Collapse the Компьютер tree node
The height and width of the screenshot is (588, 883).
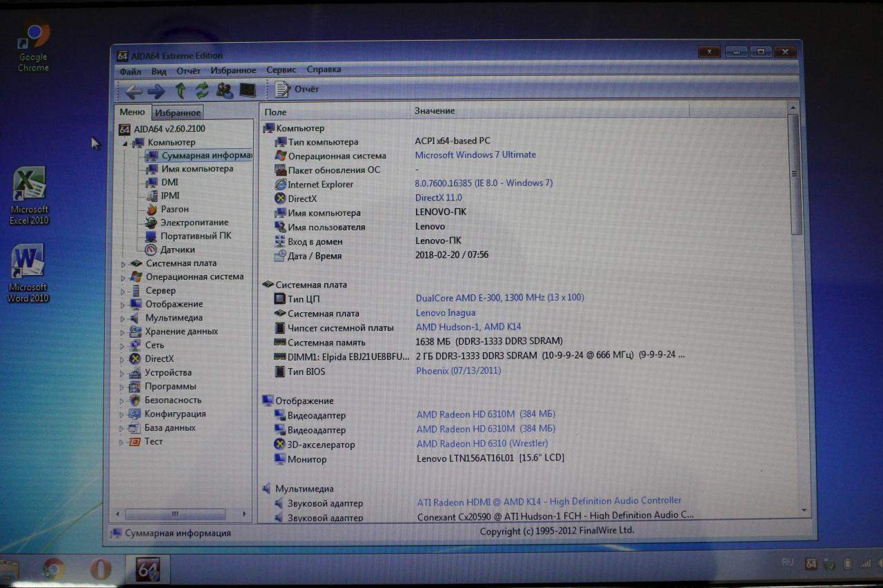(x=126, y=143)
